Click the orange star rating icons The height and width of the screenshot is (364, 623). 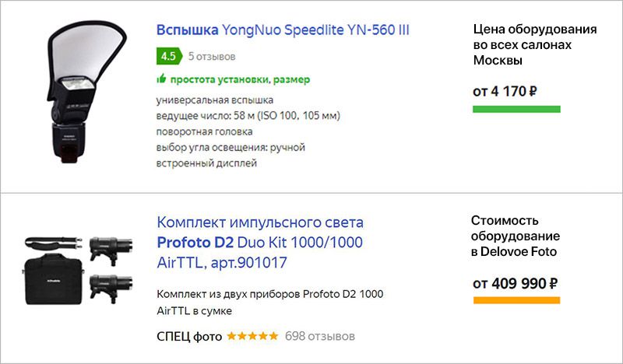pos(252,337)
